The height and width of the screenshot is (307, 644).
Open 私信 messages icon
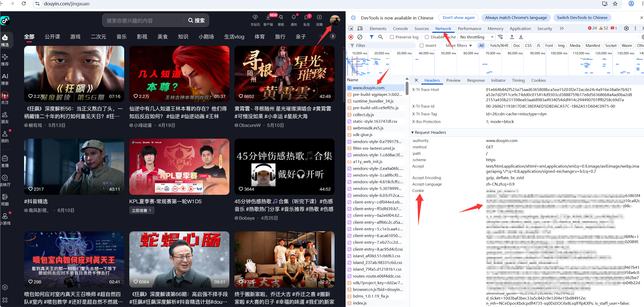coord(306,17)
